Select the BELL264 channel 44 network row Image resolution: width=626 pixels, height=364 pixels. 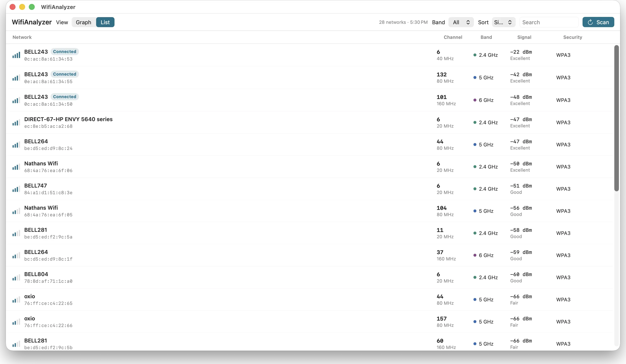click(x=309, y=145)
